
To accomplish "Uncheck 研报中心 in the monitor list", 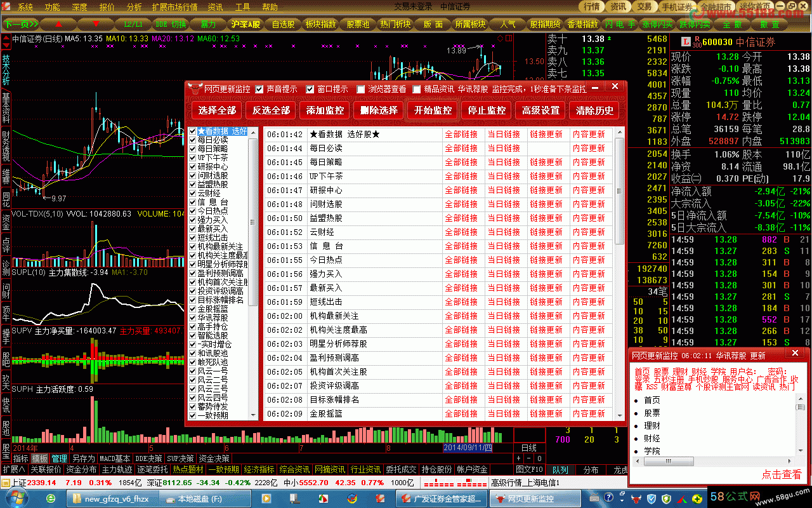I will coord(193,166).
